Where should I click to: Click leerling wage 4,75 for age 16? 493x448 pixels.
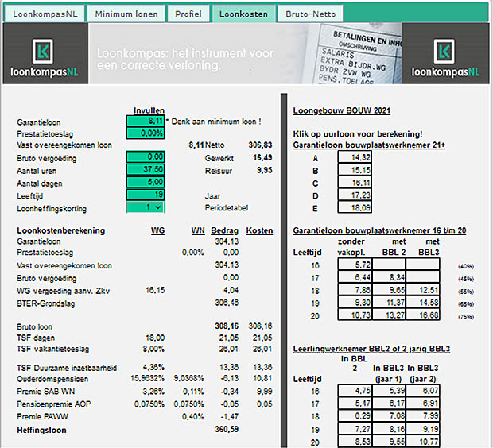coord(355,391)
